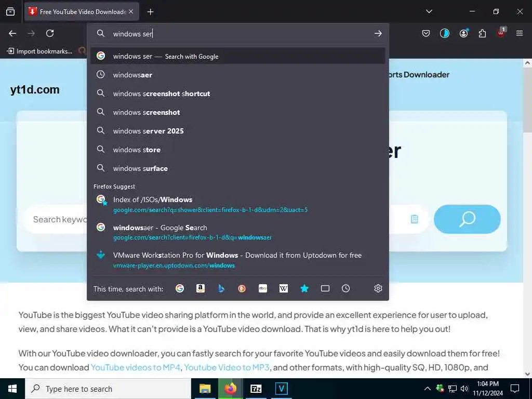Open the Windows Start menu
This screenshot has width=532, height=399.
12,389
